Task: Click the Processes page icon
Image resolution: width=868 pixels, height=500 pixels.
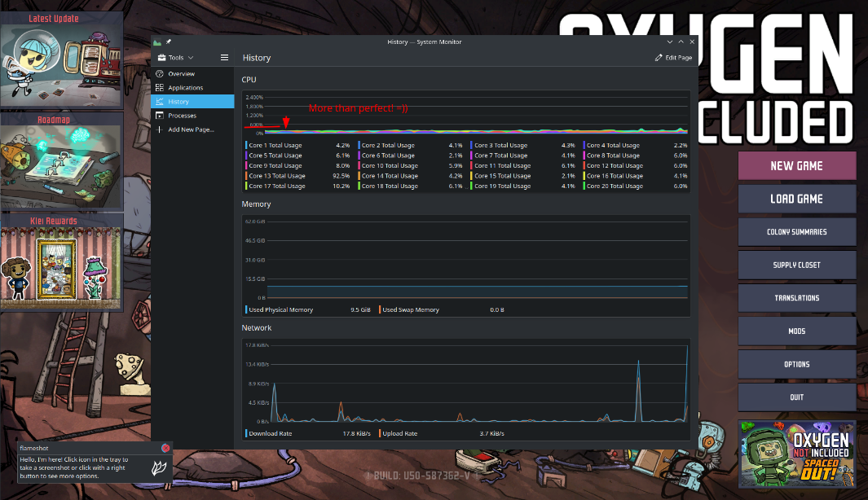Action: (160, 116)
